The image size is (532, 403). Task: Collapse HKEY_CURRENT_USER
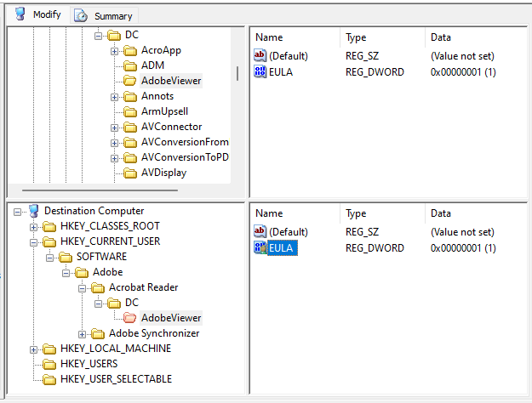tap(33, 242)
